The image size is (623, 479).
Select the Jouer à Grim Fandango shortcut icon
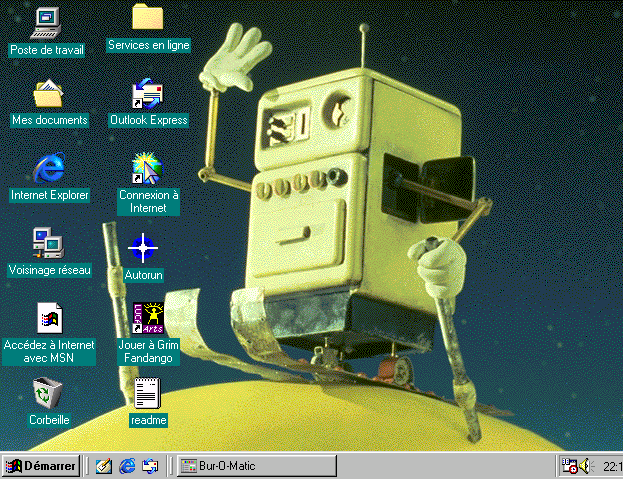148,318
